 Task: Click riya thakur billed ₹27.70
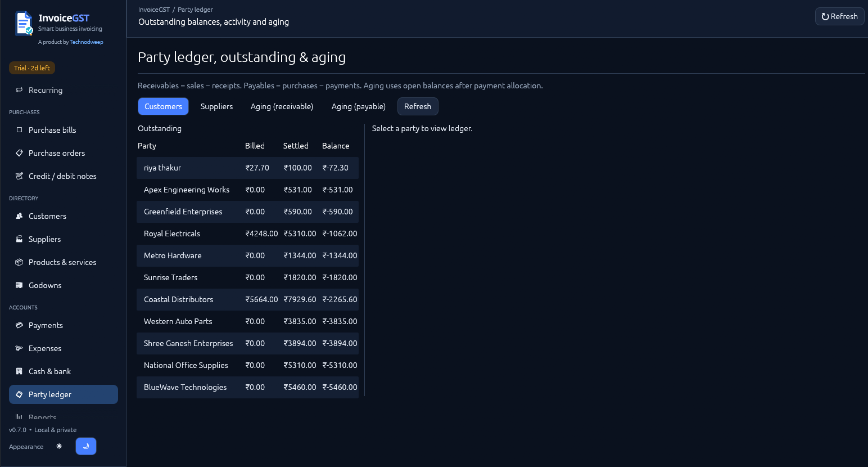[x=257, y=168]
